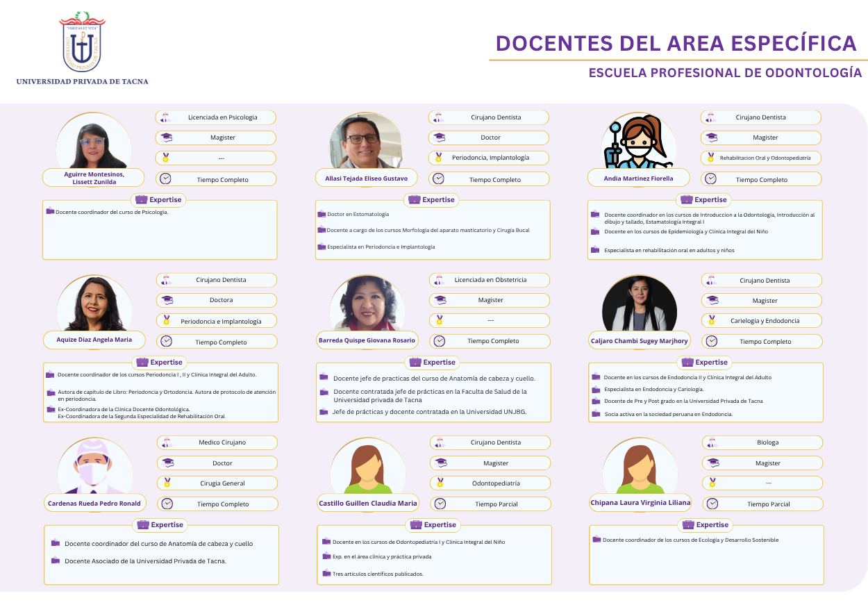Click the medal icon next to Cirugia General
Screen dimensions: 868x614
point(167,483)
